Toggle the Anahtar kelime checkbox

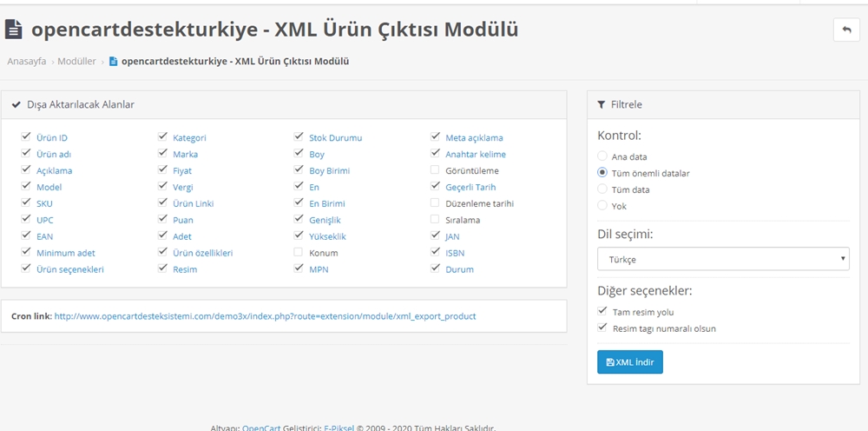(x=435, y=153)
